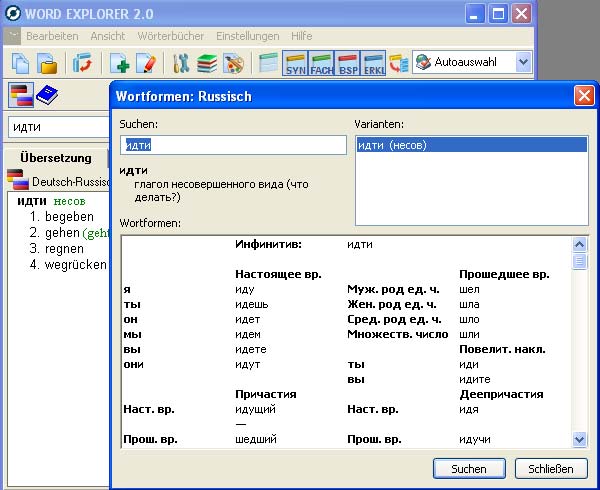Click word form идете
This screenshot has width=600, height=490.
coord(251,349)
